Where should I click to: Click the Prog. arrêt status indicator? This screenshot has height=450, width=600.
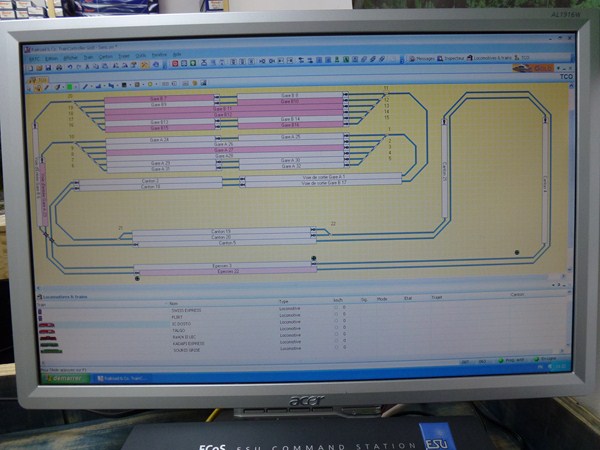(x=511, y=360)
